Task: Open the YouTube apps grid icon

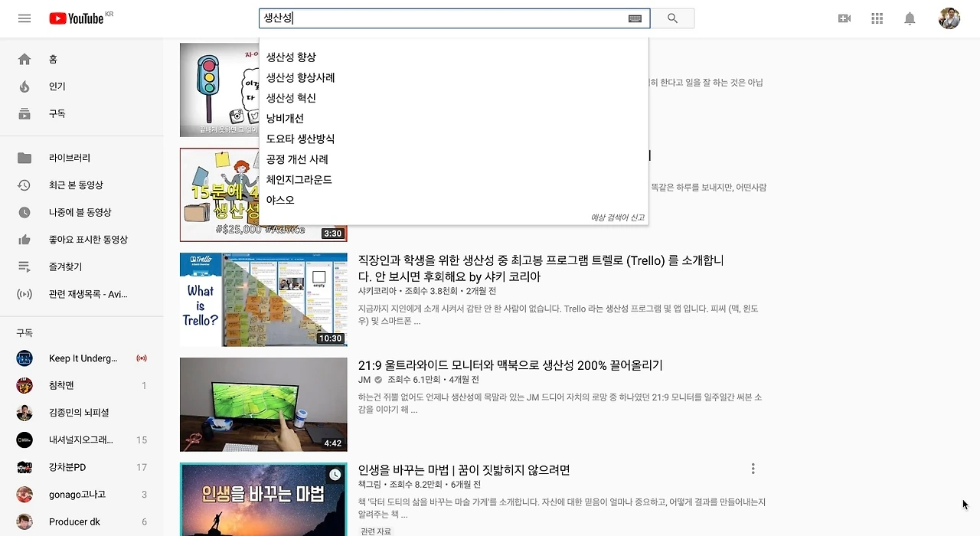Action: point(877,18)
